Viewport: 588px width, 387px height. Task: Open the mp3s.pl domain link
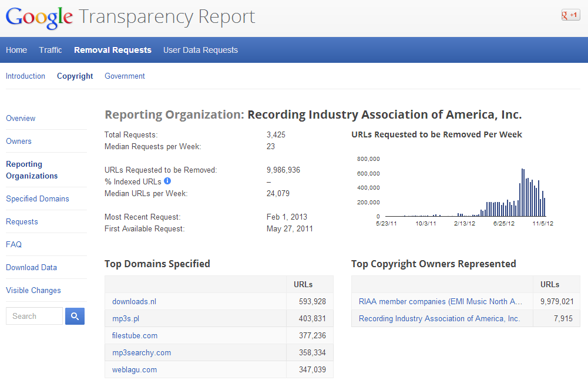[x=126, y=318]
